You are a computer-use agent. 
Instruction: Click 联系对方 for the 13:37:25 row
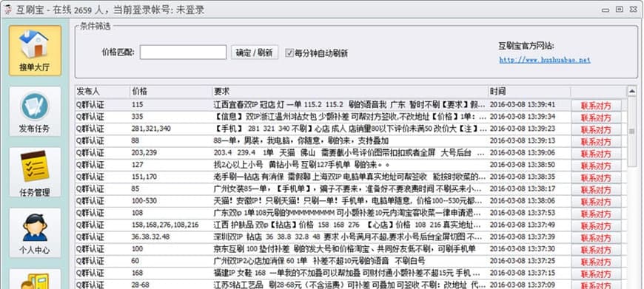[596, 262]
